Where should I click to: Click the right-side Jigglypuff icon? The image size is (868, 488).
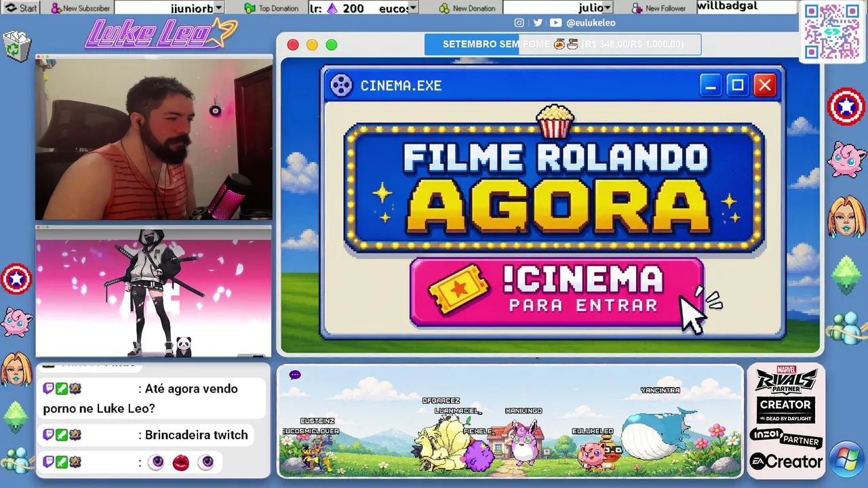pyautogui.click(x=847, y=160)
